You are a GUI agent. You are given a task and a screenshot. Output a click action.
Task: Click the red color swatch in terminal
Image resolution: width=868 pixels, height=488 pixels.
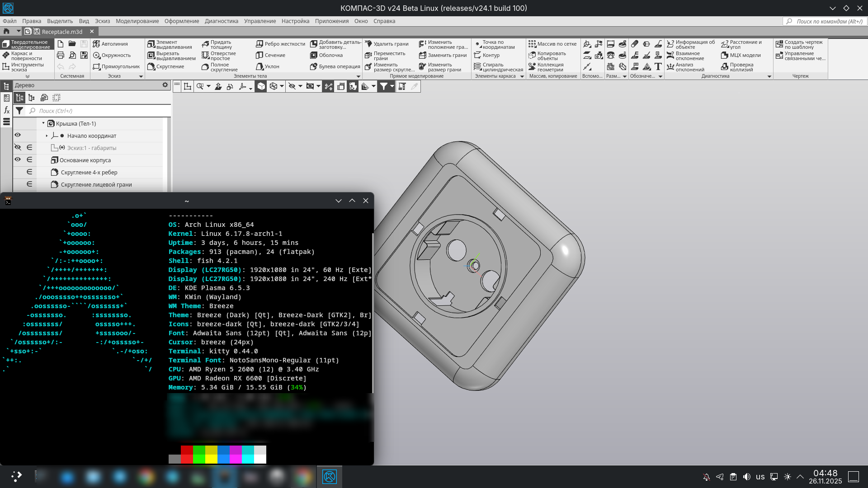tap(187, 450)
